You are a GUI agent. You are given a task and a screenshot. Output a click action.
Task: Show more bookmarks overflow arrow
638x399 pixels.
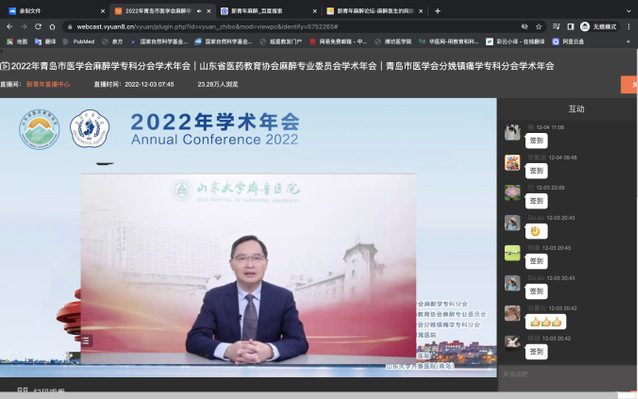tap(629, 41)
